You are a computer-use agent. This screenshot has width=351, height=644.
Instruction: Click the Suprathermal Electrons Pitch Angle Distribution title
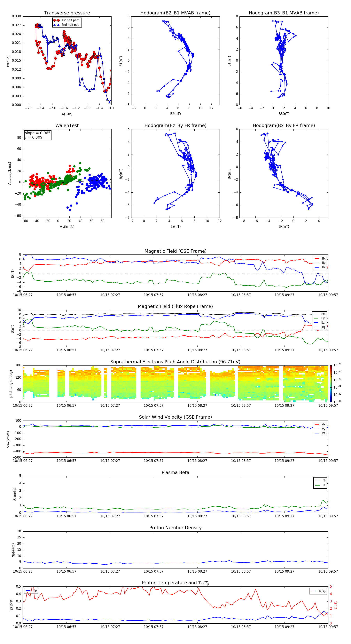pyautogui.click(x=175, y=362)
